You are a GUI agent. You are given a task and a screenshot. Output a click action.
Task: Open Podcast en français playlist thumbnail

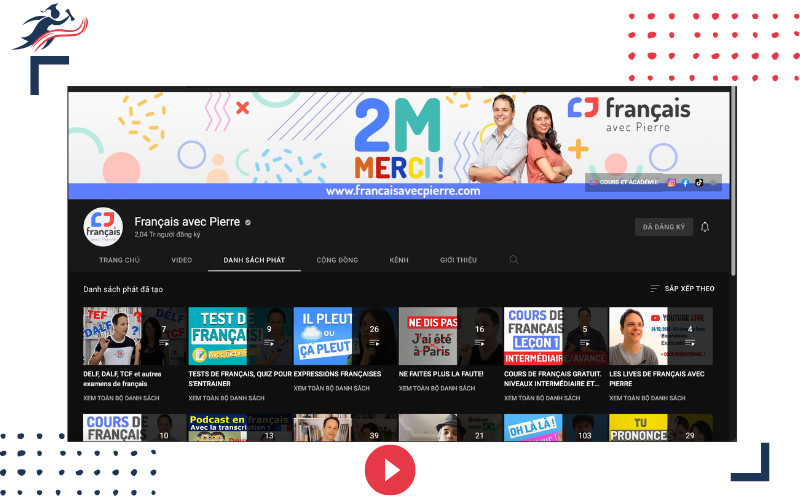point(240,428)
